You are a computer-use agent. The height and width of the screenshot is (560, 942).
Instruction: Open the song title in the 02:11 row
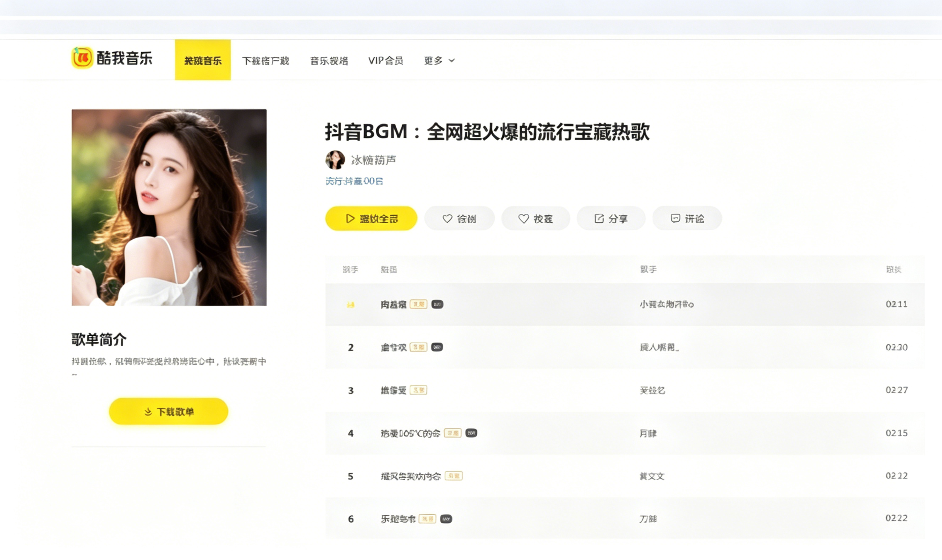click(x=393, y=304)
